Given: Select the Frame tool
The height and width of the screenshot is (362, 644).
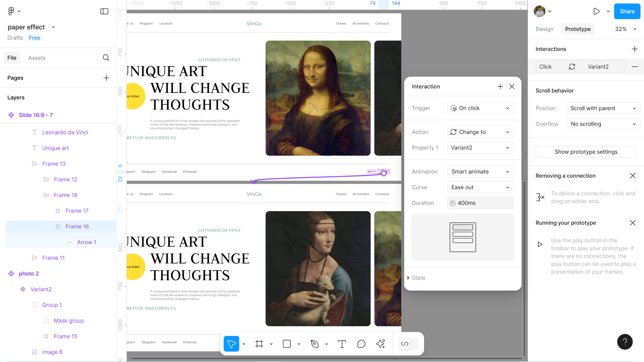Looking at the screenshot, I should pos(259,344).
